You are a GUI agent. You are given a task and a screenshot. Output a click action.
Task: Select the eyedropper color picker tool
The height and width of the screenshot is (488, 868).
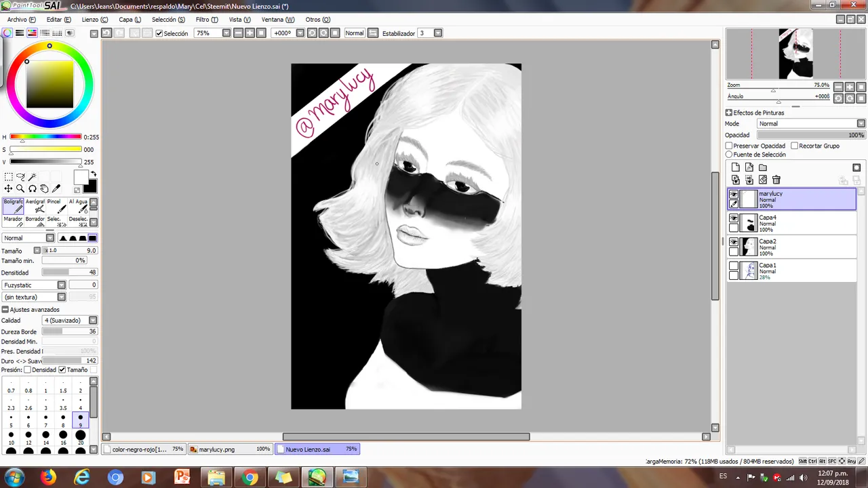tap(56, 188)
